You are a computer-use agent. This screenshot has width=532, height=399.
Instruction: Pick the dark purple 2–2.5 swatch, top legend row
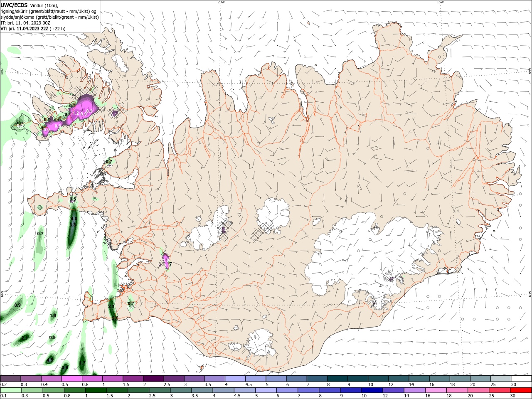153,379
